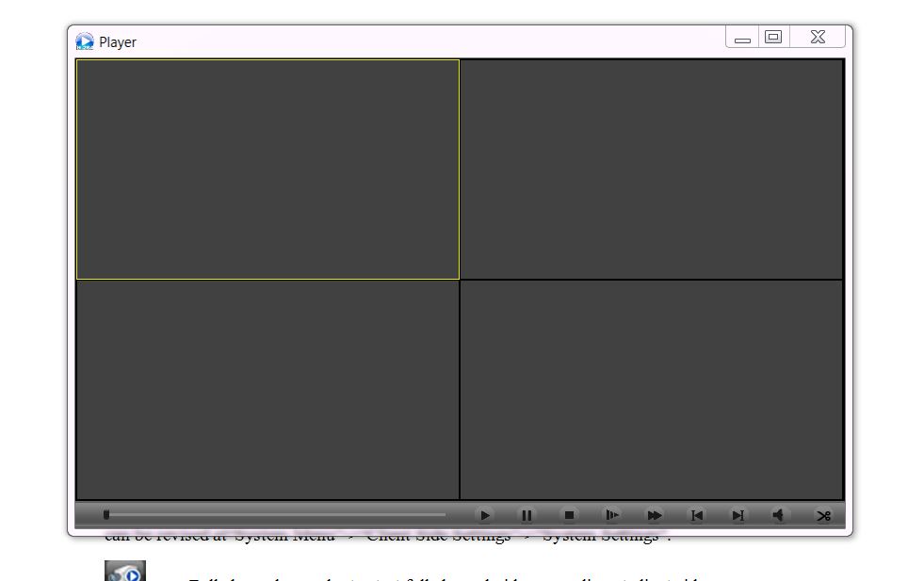Screen dimensions: 924x581
Task: Skip to the next file
Action: tap(738, 516)
